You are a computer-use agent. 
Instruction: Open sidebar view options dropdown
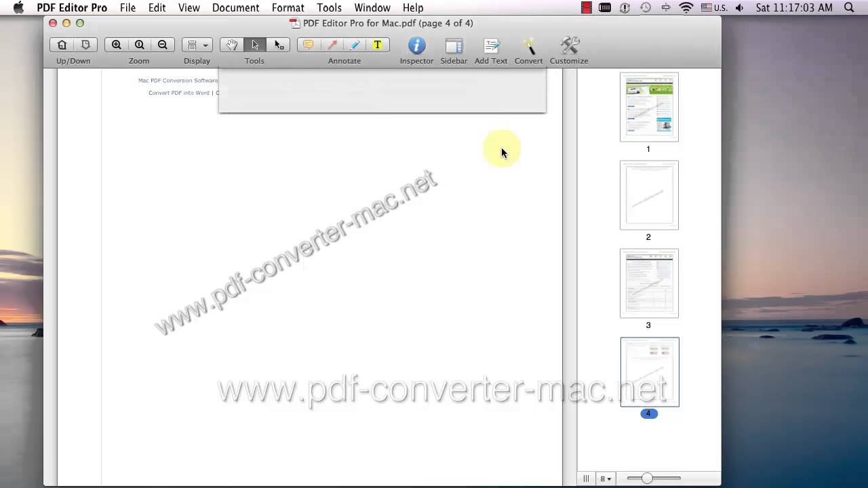click(x=606, y=479)
